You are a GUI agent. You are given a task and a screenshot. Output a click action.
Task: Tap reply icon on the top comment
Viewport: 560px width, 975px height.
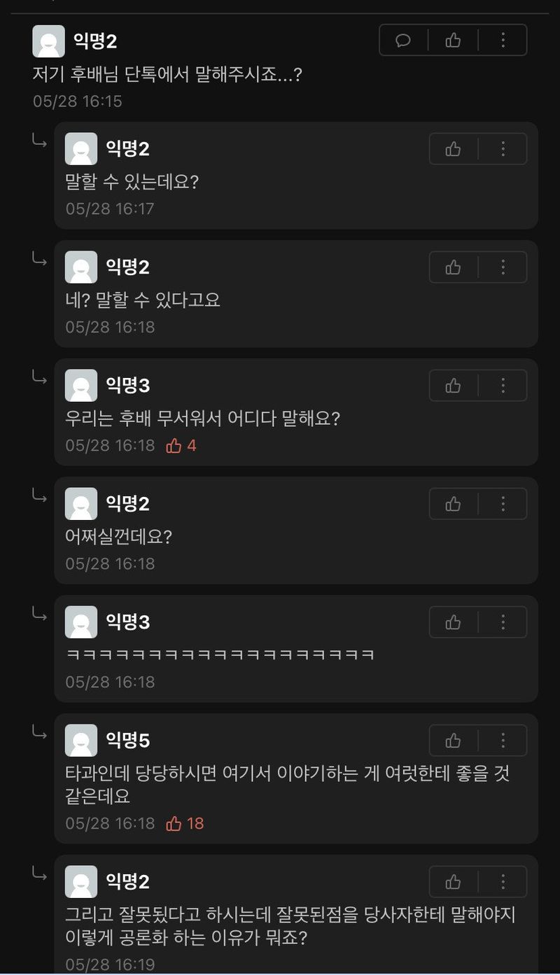403,41
